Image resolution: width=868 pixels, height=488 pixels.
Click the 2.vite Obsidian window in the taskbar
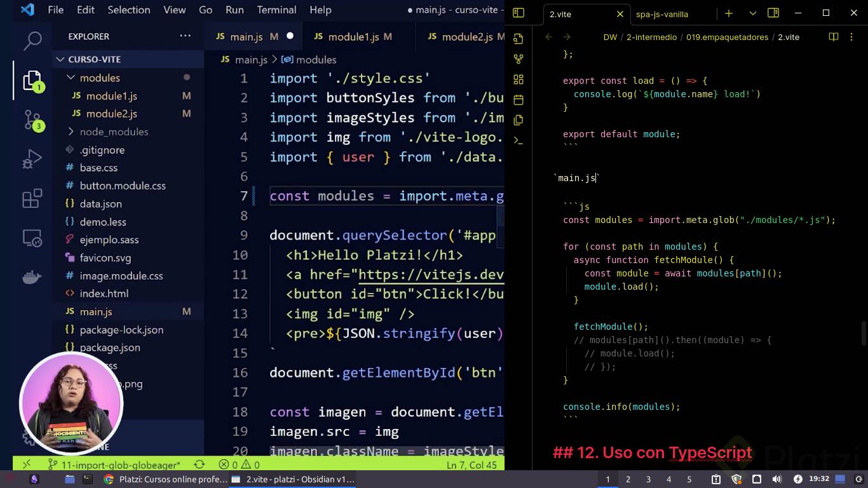click(293, 479)
